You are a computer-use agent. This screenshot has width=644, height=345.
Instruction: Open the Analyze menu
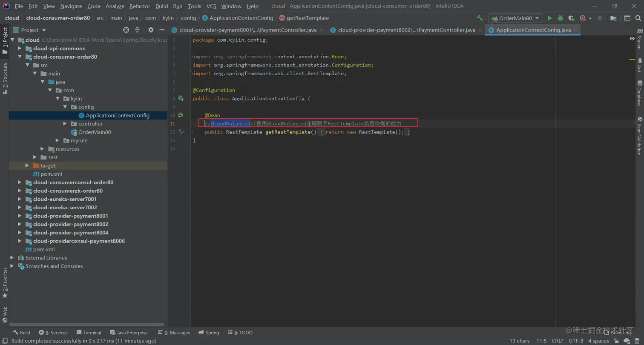coord(115,6)
